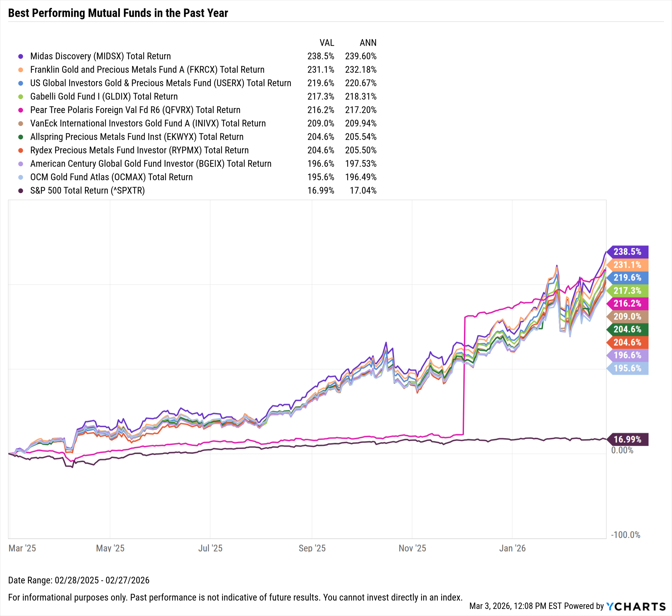Viewport: 672px width, 616px height.
Task: Click the OCM Gold Fund Atlas legend label
Action: pyautogui.click(x=111, y=177)
